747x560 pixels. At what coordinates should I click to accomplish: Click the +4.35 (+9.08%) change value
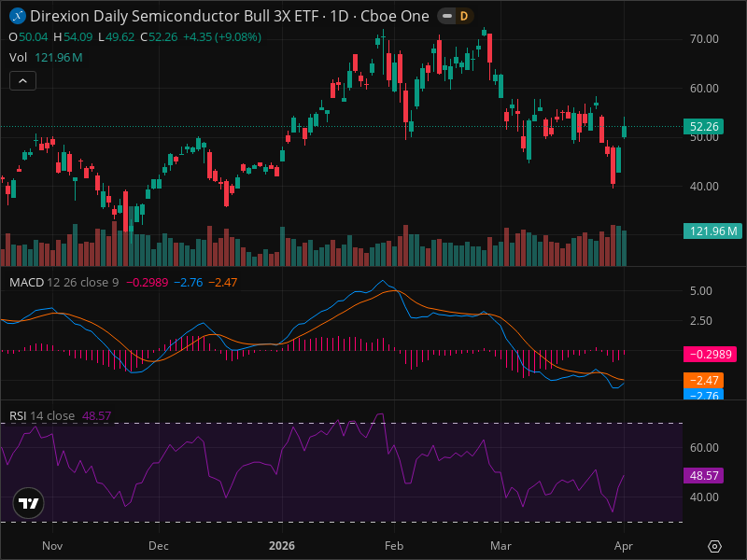(x=222, y=37)
